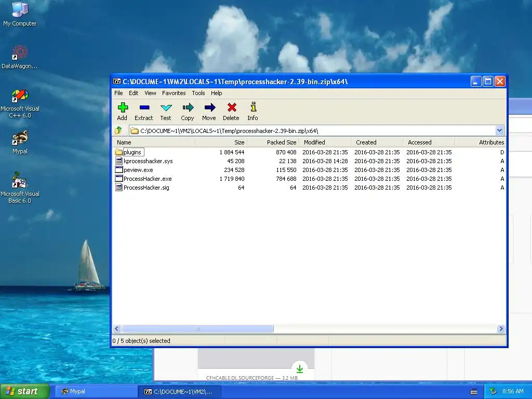The height and width of the screenshot is (399, 532).
Task: Click the green download arrow in browser
Action: (300, 368)
